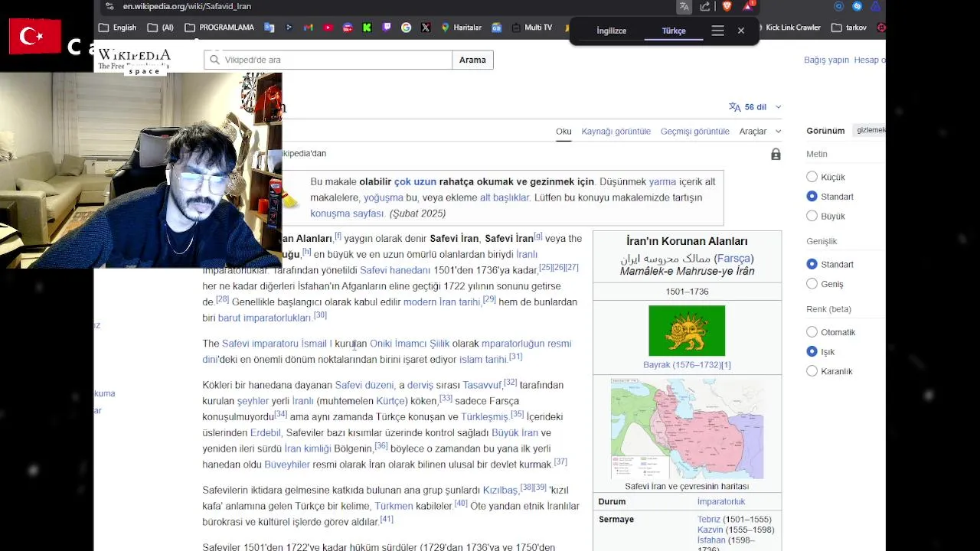Select Standart width option
980x551 pixels.
pyautogui.click(x=812, y=264)
